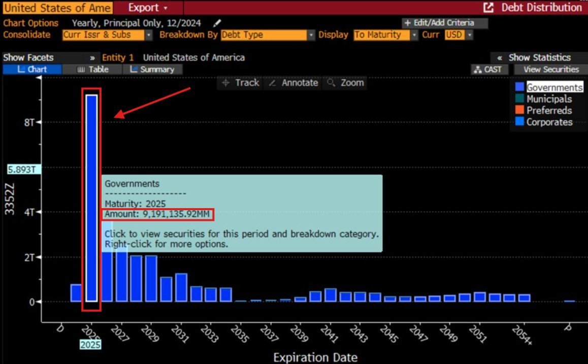Click the Corporates blue color swatch
This screenshot has height=364, width=588.
[x=520, y=122]
